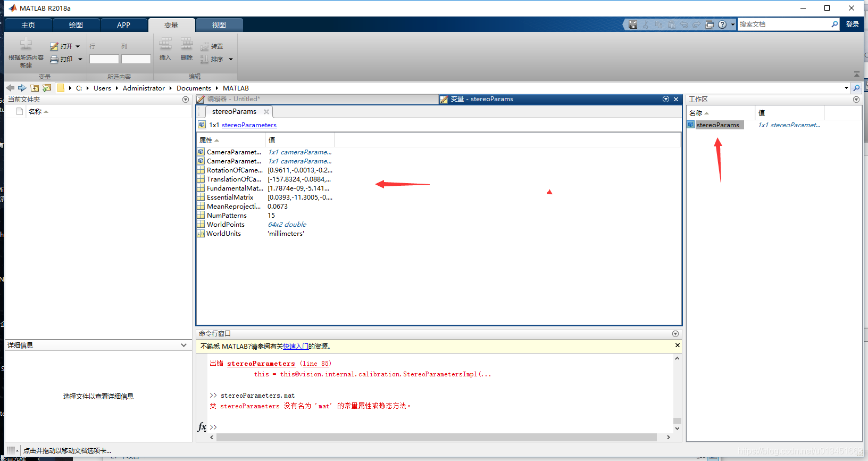The image size is (868, 461).
Task: Click the stereoParameters class link
Action: point(249,125)
